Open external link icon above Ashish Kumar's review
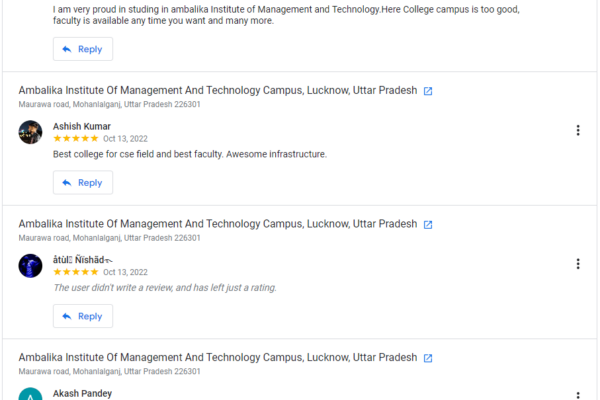600x400 pixels. click(428, 91)
